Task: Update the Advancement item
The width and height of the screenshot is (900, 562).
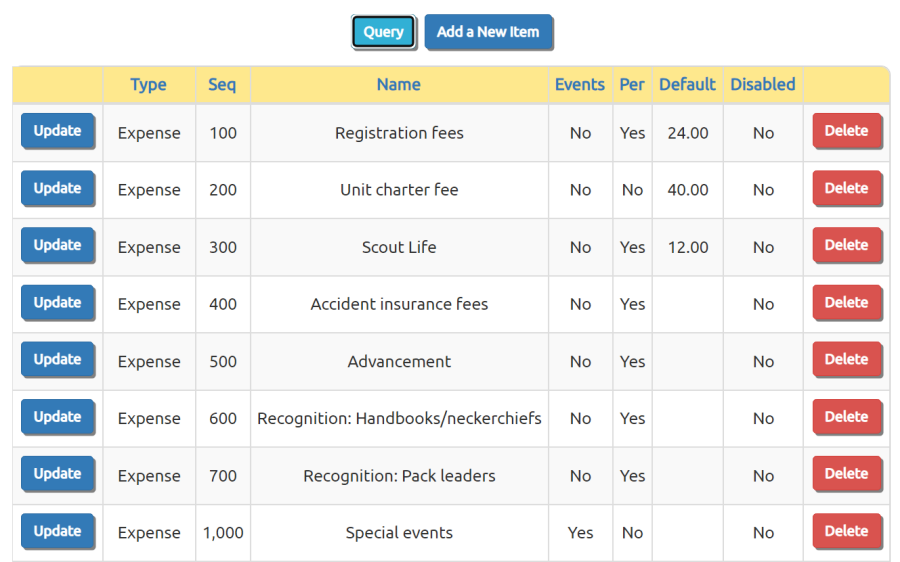Action: click(x=57, y=359)
